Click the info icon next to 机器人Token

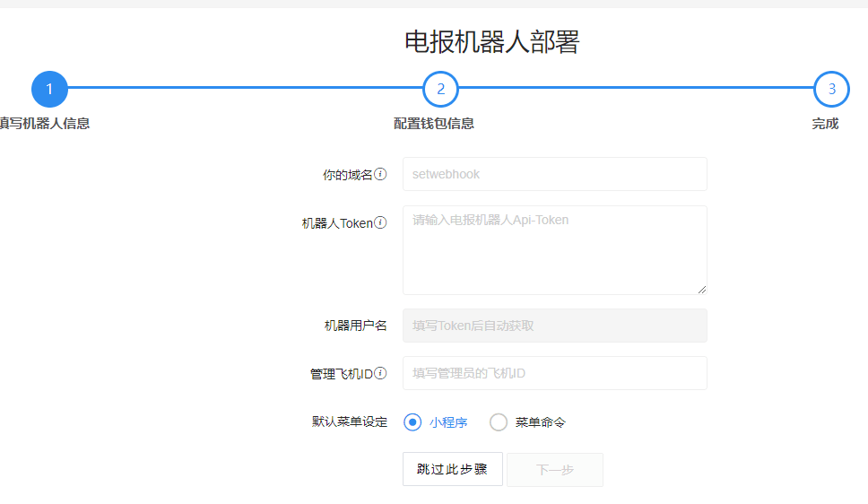pos(380,222)
